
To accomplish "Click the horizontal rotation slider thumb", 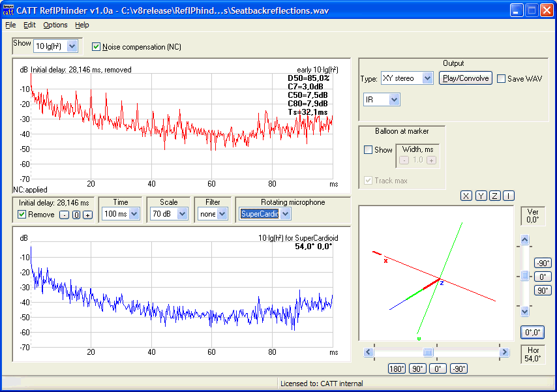I will point(428,352).
